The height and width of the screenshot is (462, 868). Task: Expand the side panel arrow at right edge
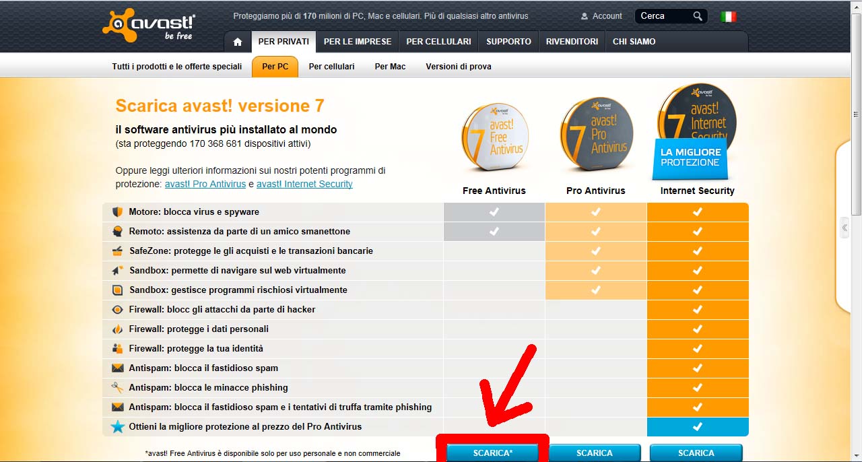coord(844,228)
